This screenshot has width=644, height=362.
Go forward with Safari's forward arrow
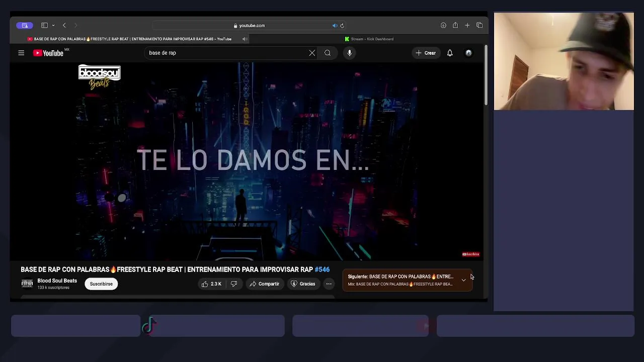coord(76,26)
